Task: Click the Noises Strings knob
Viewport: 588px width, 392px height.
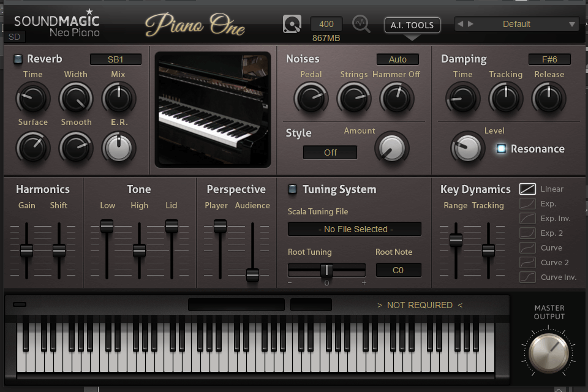Action: 353,98
